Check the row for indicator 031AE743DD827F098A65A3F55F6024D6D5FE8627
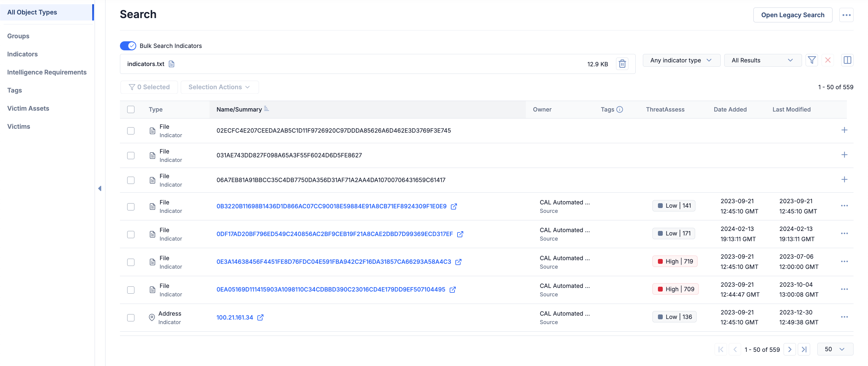Image resolution: width=868 pixels, height=366 pixels. point(131,155)
